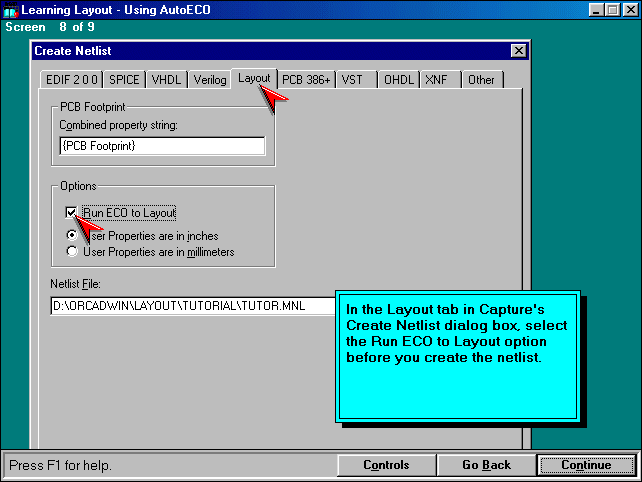Close the Create Netlist dialog
The height and width of the screenshot is (482, 642).
click(518, 51)
